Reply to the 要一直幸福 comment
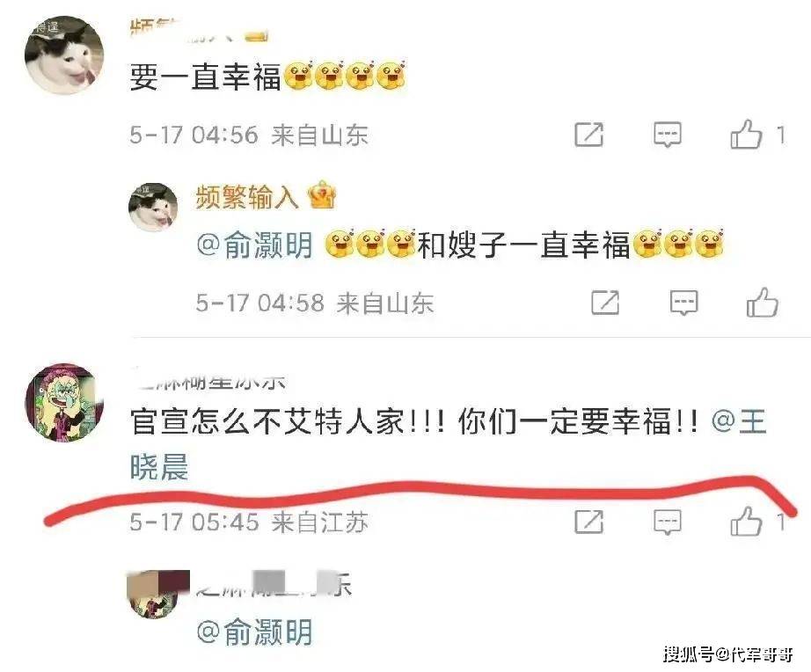This screenshot has height=672, width=811. [x=668, y=135]
